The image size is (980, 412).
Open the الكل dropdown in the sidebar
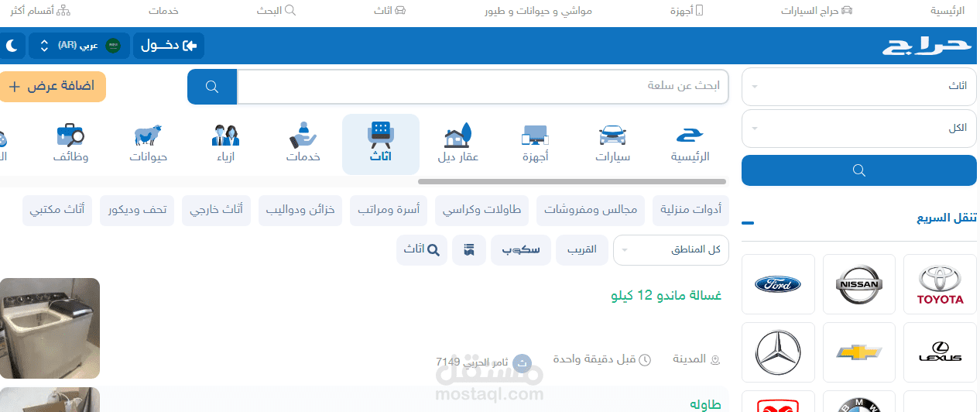point(859,128)
